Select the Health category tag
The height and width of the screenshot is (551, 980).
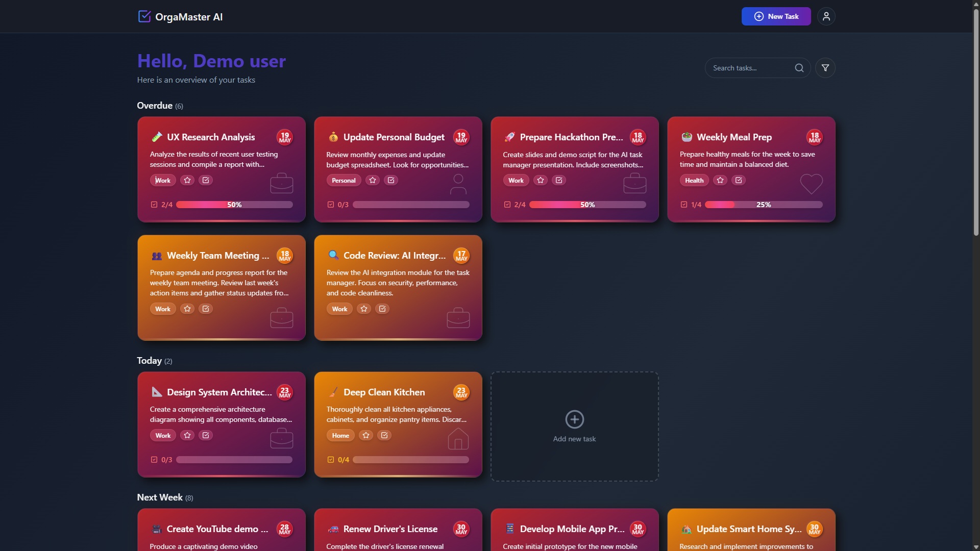[x=694, y=180]
